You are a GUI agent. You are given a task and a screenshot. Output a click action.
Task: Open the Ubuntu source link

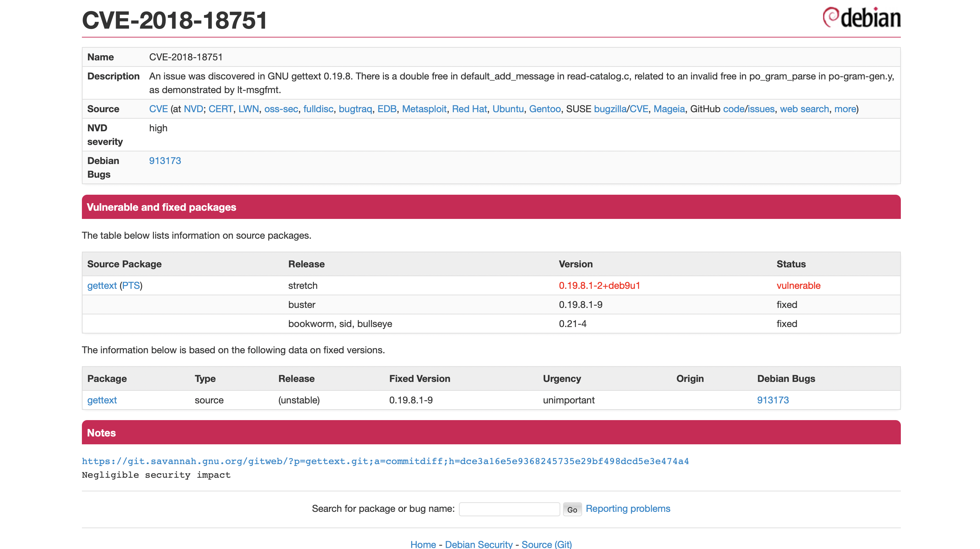click(508, 109)
